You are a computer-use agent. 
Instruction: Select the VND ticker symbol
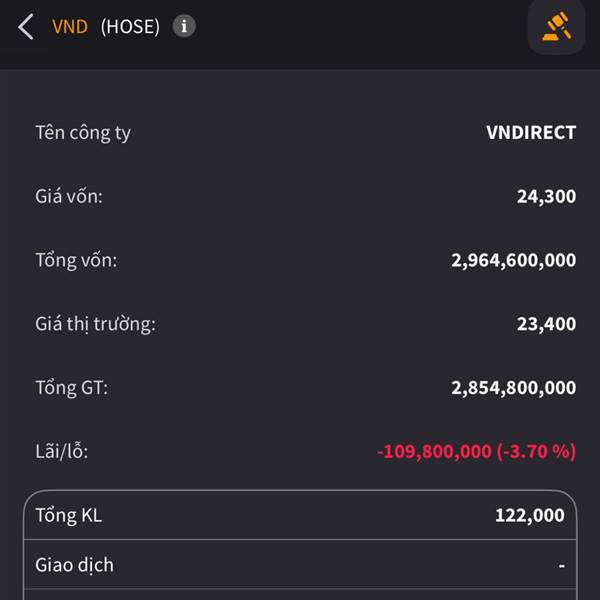(70, 27)
